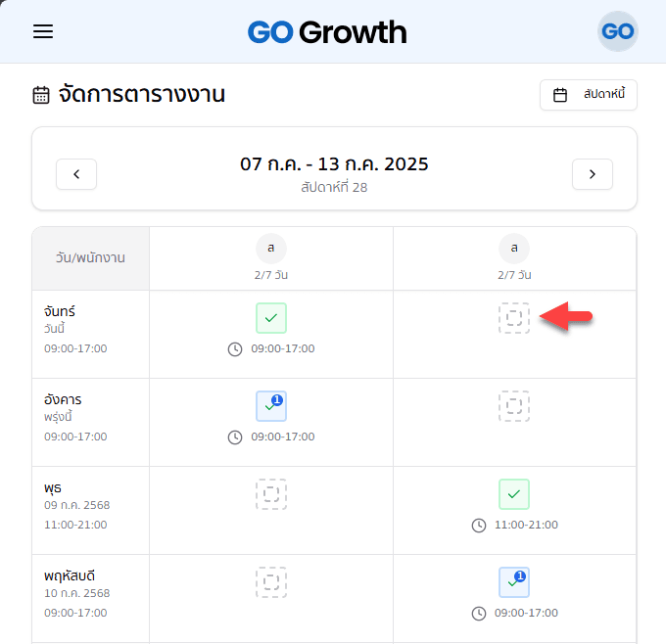
Task: Uncheck Monday shift for first employee
Action: click(x=271, y=318)
